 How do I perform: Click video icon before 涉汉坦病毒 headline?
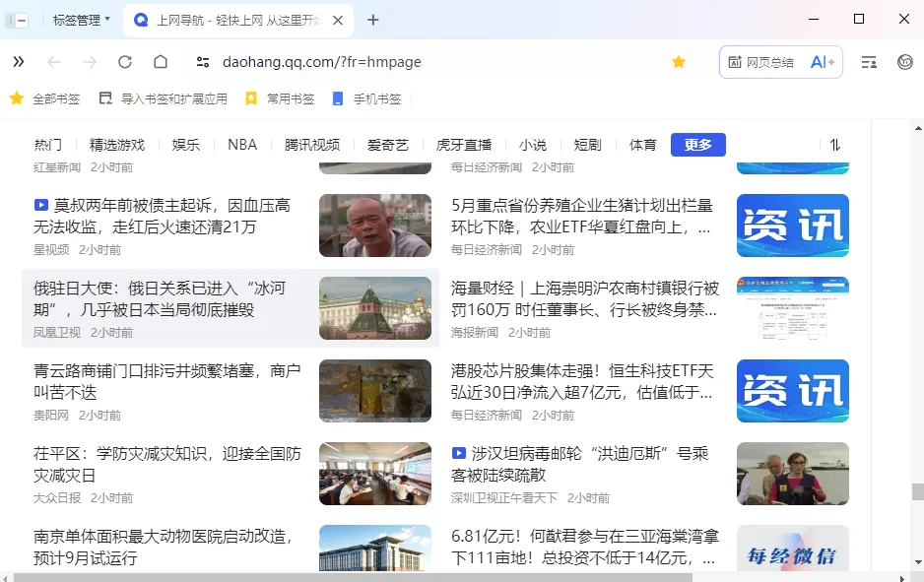[458, 453]
